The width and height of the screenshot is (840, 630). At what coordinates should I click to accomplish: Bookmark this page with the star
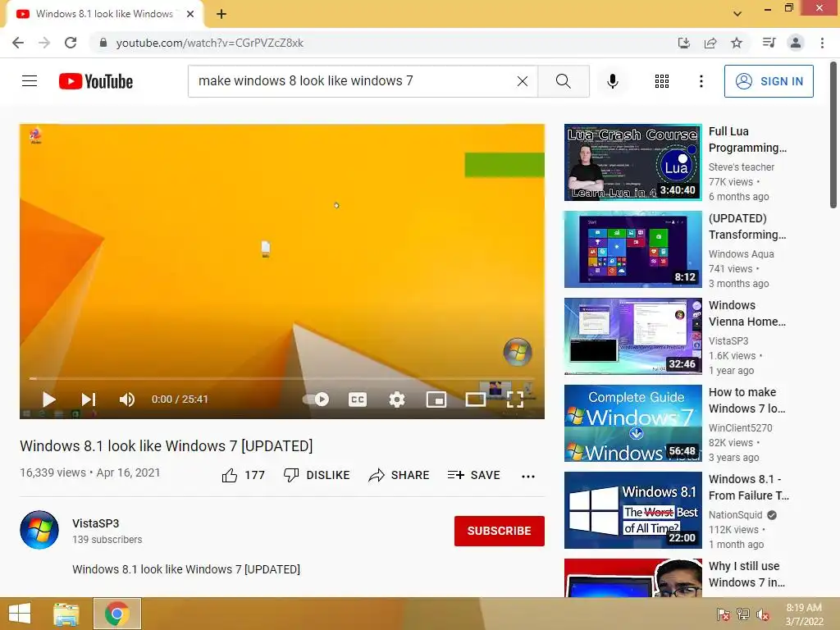(x=737, y=43)
